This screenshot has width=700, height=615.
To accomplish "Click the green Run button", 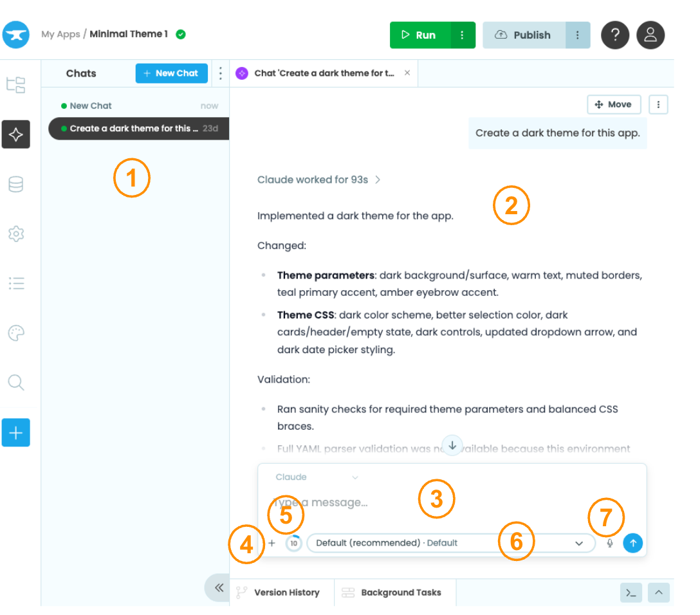I will 420,35.
